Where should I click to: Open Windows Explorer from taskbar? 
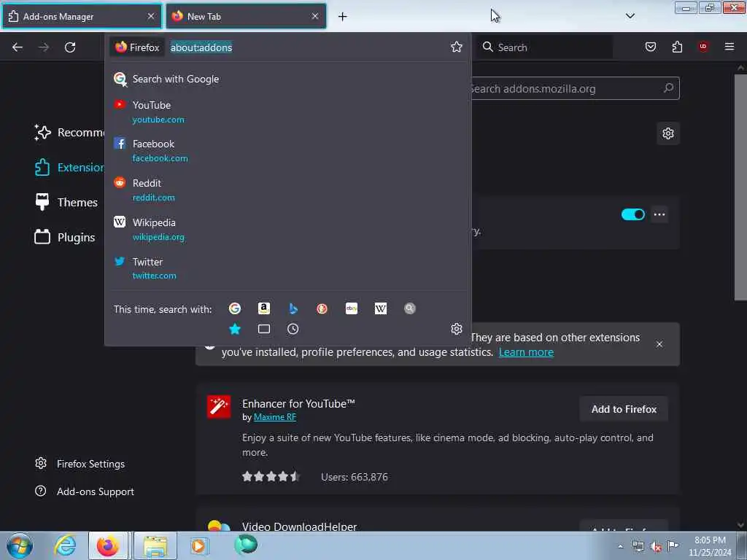[x=155, y=545]
